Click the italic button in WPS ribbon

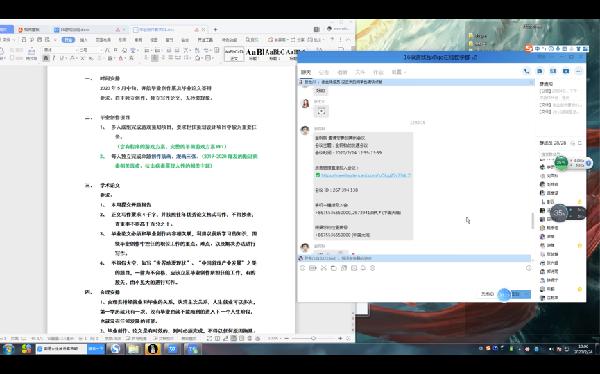(54, 58)
